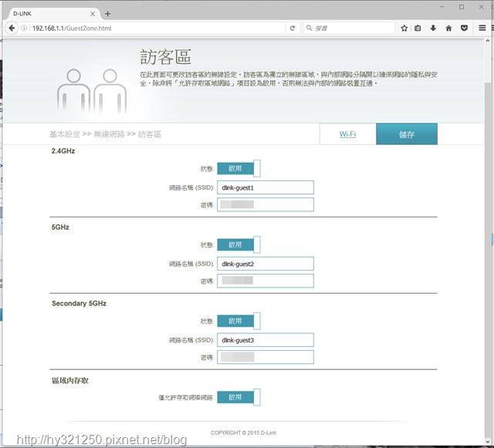Minimize the browser window
This screenshot has height=448, width=494.
(x=442, y=7)
